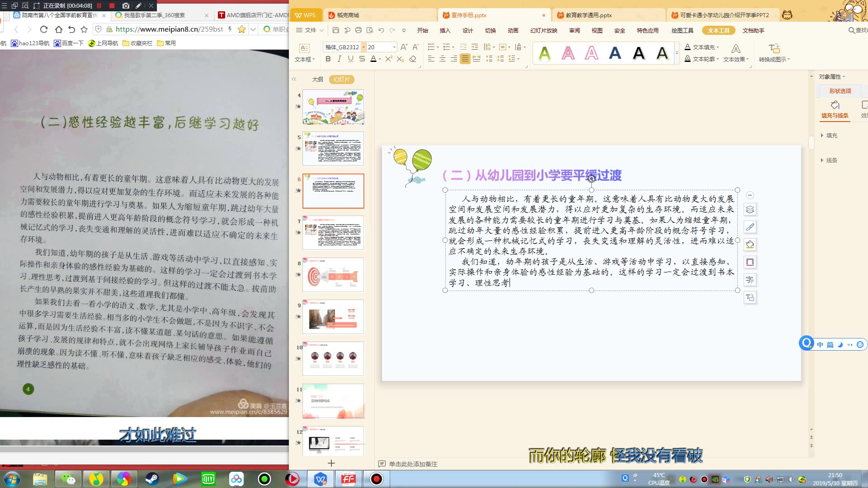This screenshot has height=488, width=868.
Task: Toggle bold formatting in WPS toolbar
Action: 328,59
